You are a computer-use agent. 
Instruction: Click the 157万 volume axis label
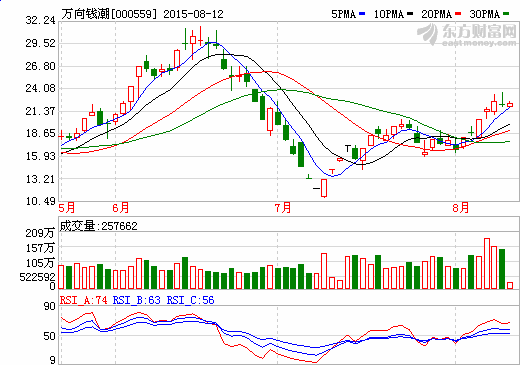tap(40, 248)
